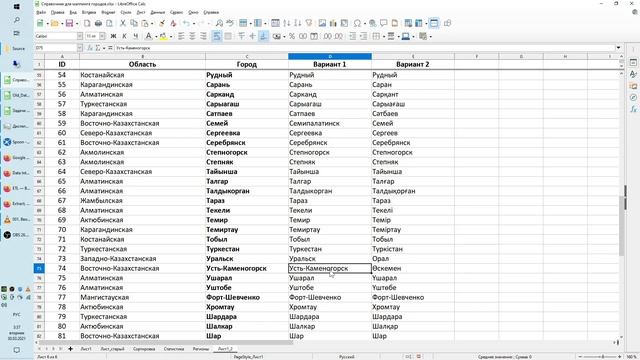Open background color dropdown arrow
The width and height of the screenshot is (640, 360).
(x=171, y=36)
